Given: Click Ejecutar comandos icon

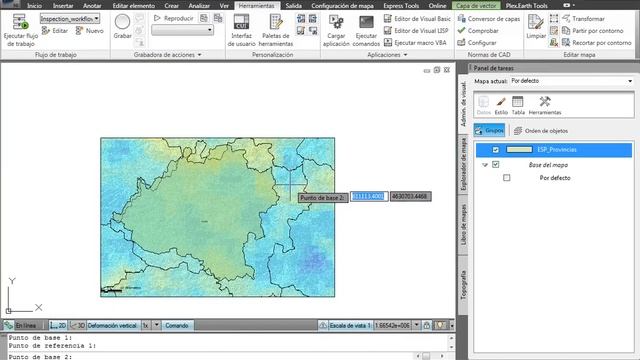Looking at the screenshot, I should pos(366,22).
